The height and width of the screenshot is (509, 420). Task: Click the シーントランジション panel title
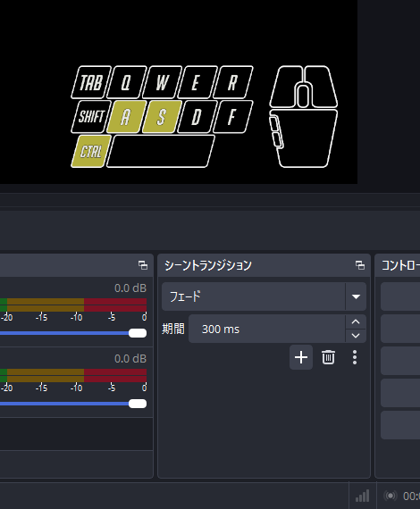208,265
